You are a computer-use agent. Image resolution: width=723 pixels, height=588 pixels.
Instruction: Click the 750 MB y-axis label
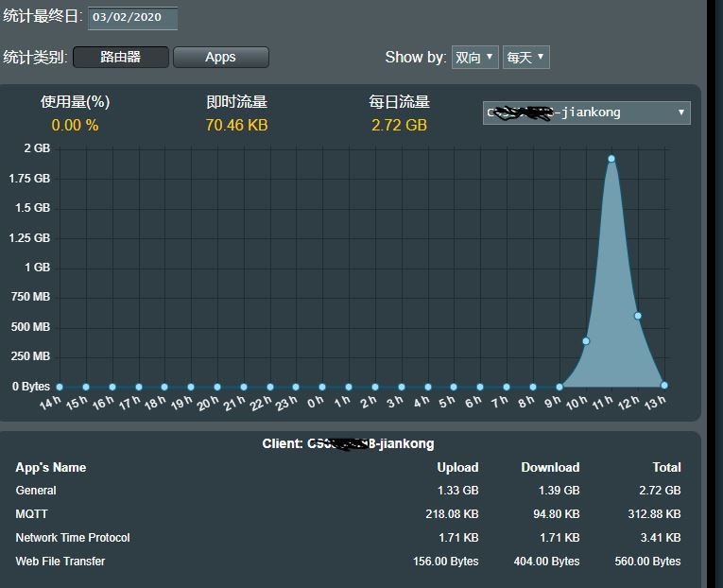[x=30, y=297]
